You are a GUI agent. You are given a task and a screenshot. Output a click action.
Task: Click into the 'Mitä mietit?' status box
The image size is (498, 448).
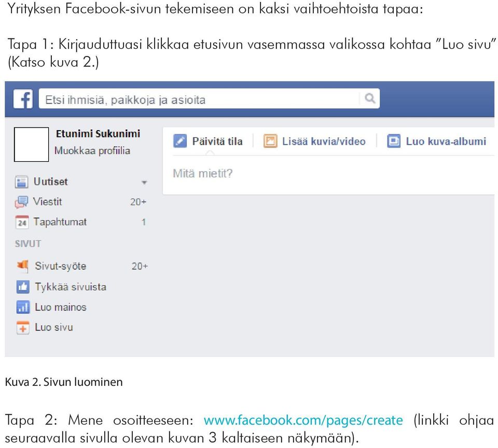(329, 174)
